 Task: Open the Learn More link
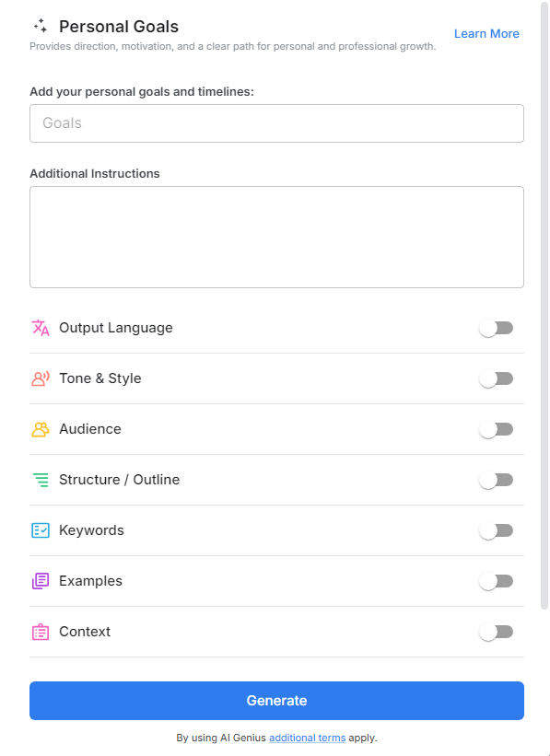(486, 33)
